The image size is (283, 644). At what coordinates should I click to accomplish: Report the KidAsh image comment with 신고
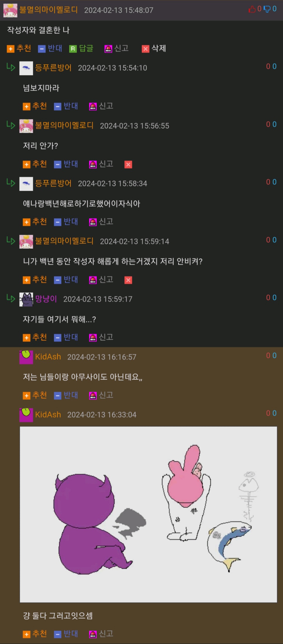pyautogui.click(x=101, y=634)
